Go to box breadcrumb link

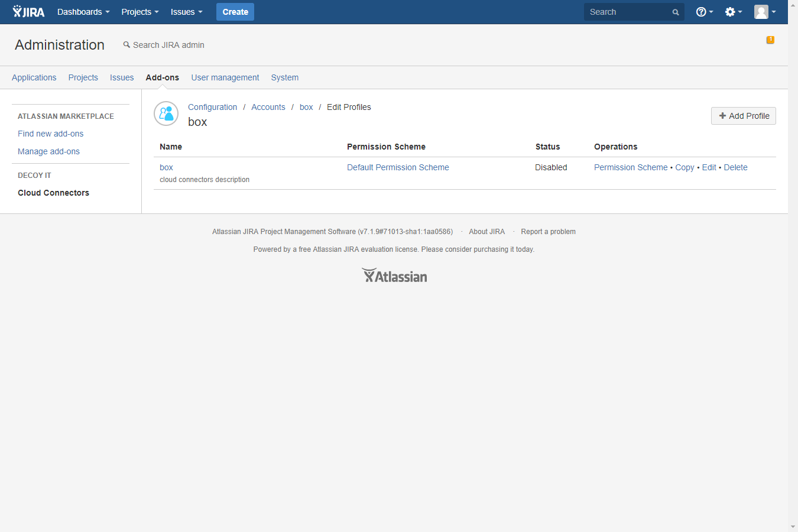(306, 107)
